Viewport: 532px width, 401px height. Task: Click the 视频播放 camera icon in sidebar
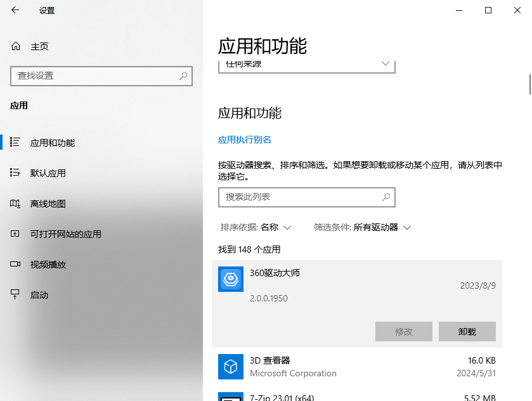click(15, 265)
